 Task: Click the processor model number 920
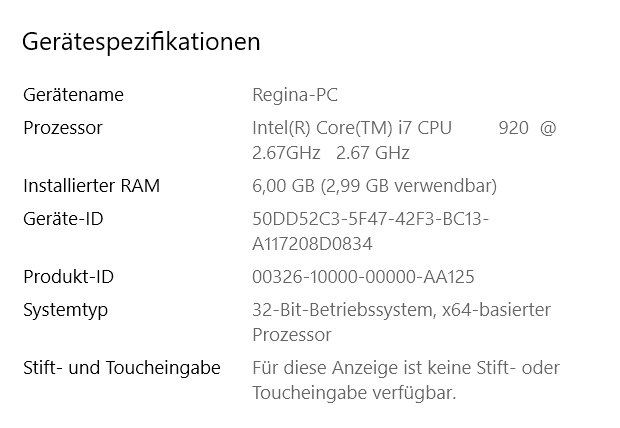tap(513, 128)
